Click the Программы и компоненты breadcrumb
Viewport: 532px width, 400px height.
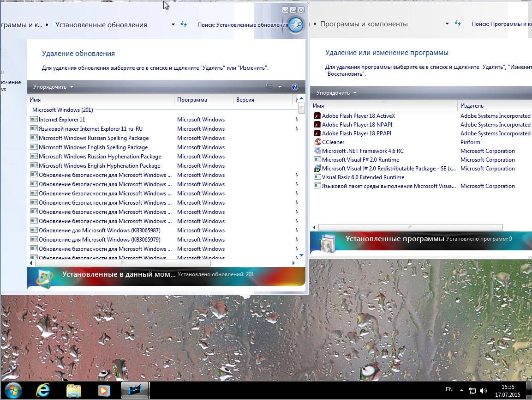(x=364, y=24)
